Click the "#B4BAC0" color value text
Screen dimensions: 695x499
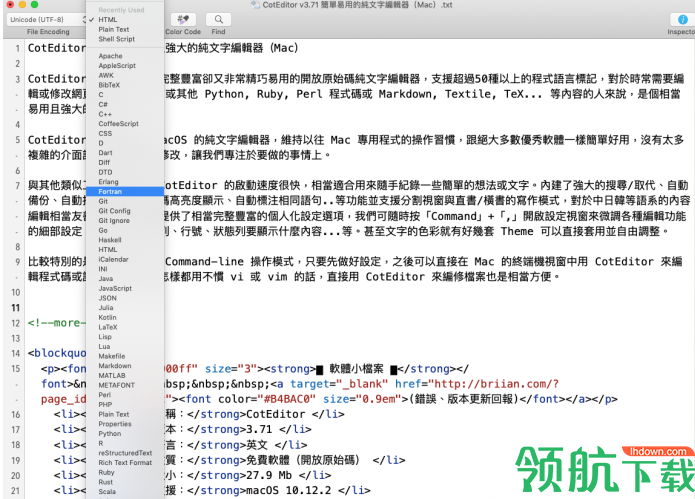(x=287, y=399)
